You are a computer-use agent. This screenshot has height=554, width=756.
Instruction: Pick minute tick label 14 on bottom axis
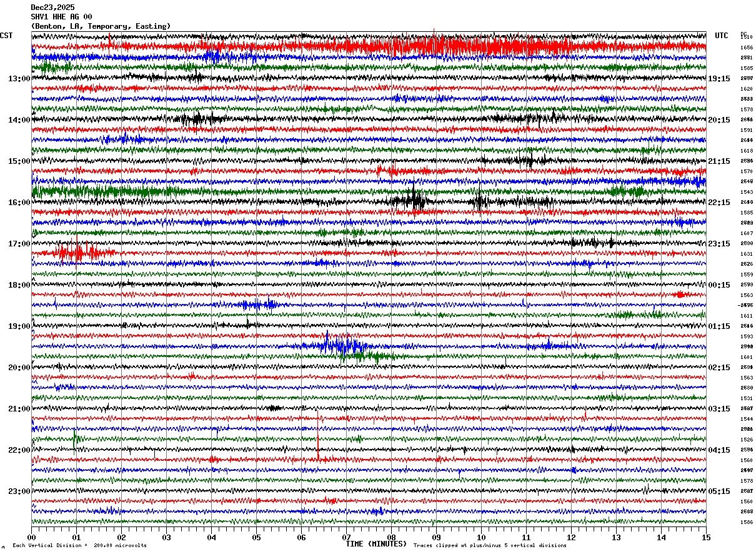coord(661,537)
